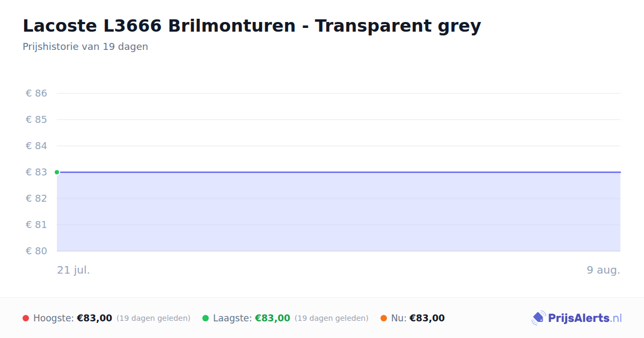644x338 pixels.
Task: Click the € 85 axis label
Action: (x=36, y=120)
